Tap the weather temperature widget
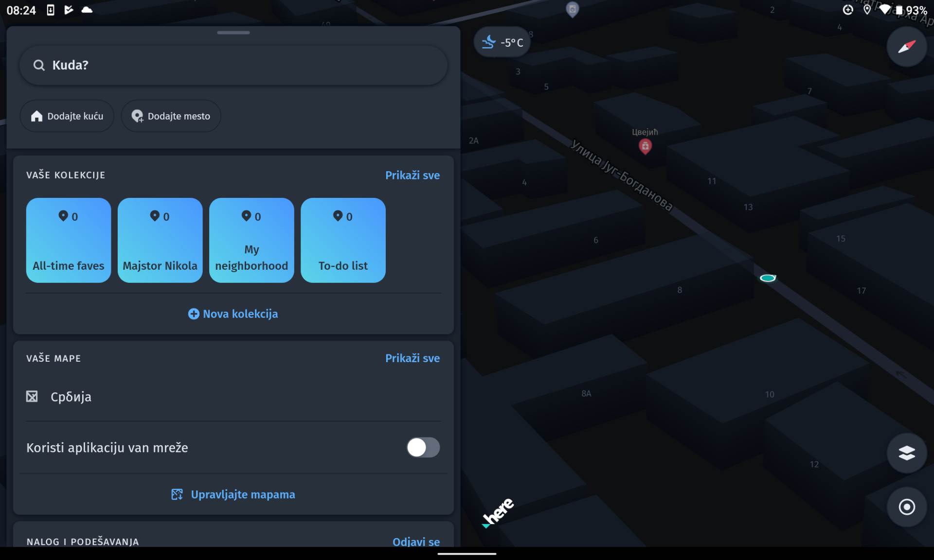 502,42
